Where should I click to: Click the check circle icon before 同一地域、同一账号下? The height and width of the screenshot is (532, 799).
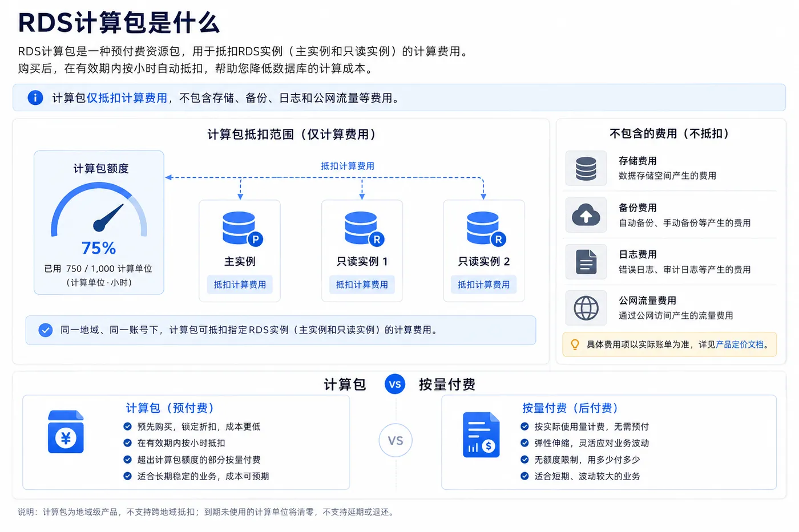(x=46, y=330)
